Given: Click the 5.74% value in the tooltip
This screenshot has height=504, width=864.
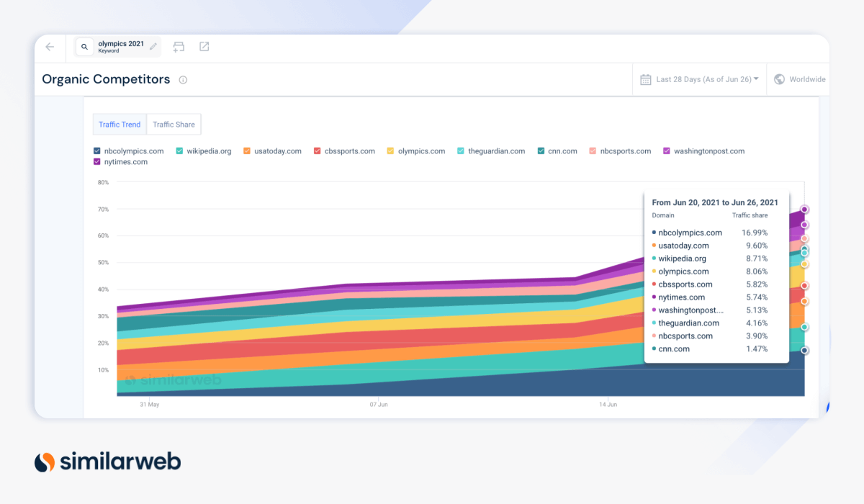Looking at the screenshot, I should [757, 297].
